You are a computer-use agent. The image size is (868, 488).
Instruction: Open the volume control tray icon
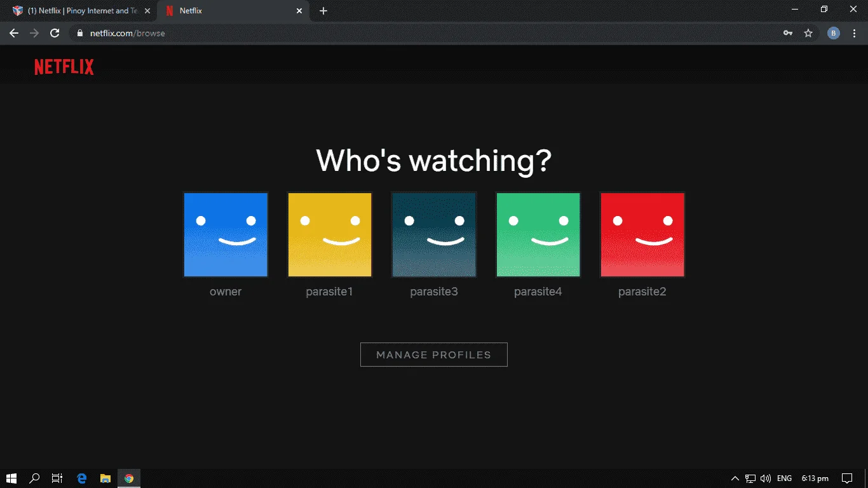765,478
